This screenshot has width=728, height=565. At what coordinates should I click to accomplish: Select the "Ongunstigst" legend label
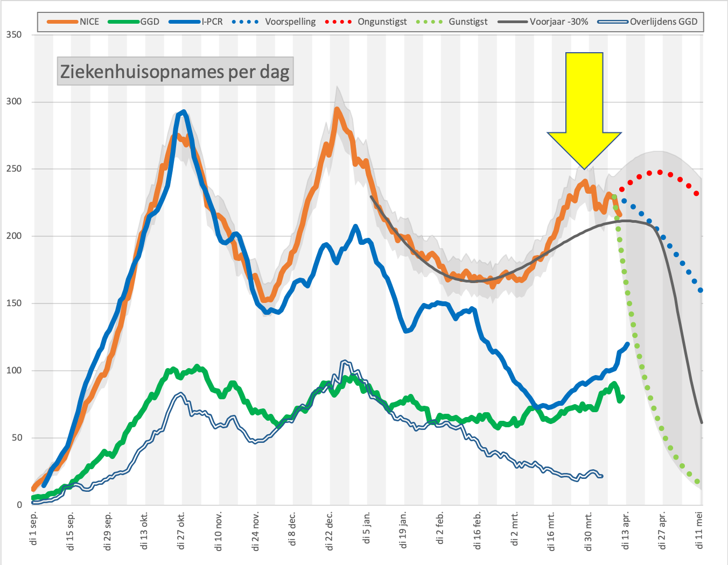(382, 22)
